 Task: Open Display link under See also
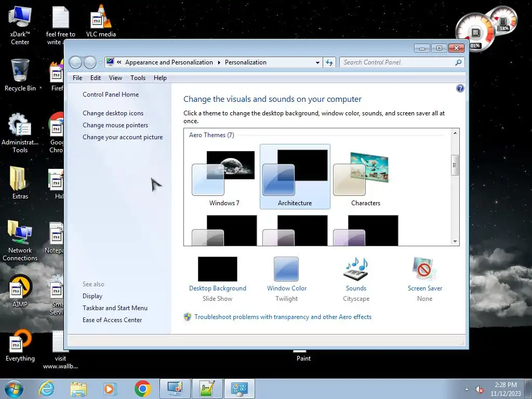(x=92, y=296)
